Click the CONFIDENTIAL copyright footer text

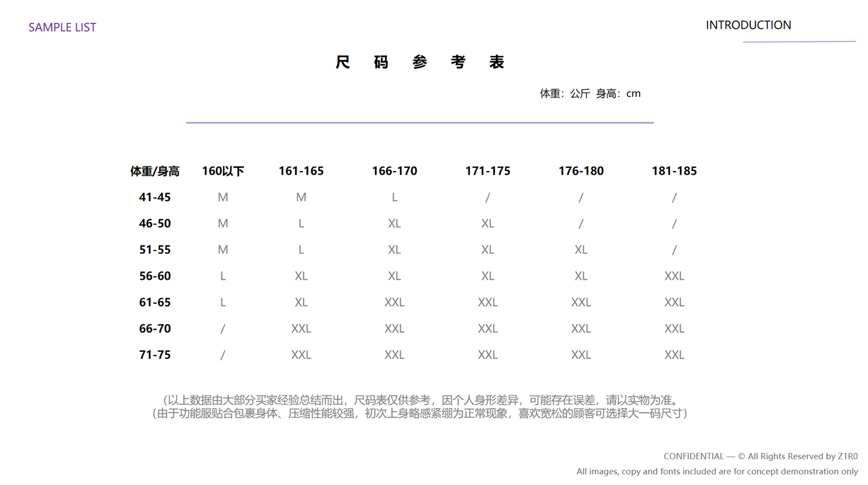click(x=760, y=456)
